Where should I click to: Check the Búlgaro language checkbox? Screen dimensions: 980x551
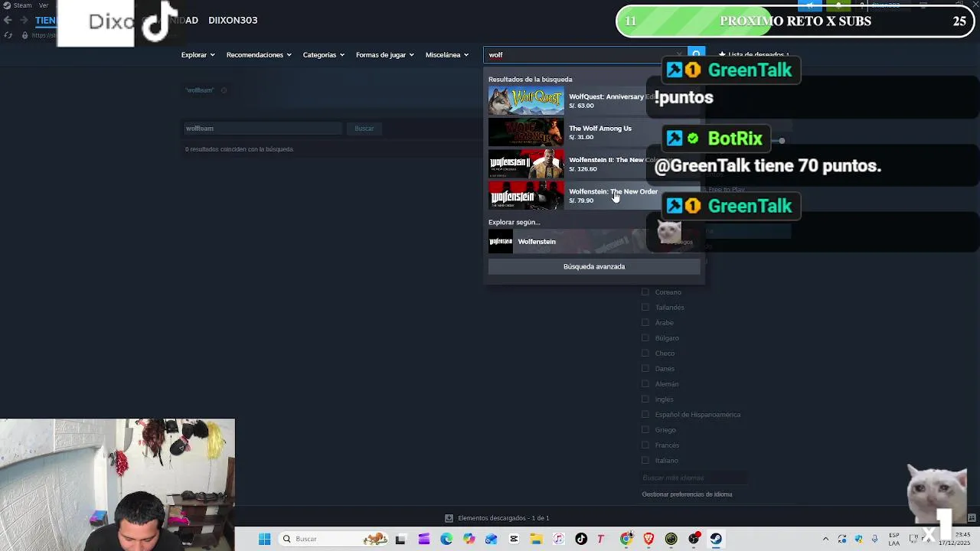click(x=645, y=337)
